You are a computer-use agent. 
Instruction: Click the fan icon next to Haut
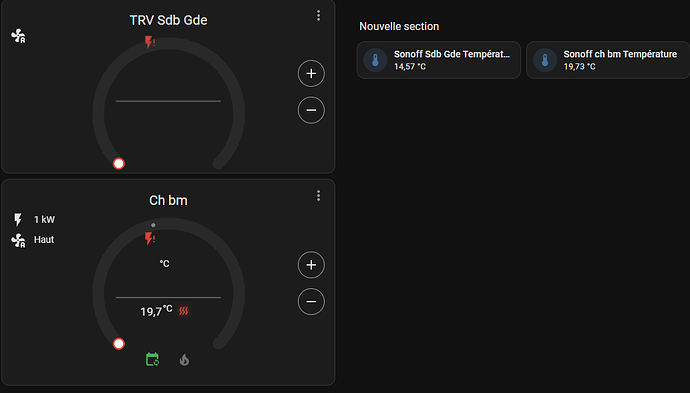pos(18,240)
